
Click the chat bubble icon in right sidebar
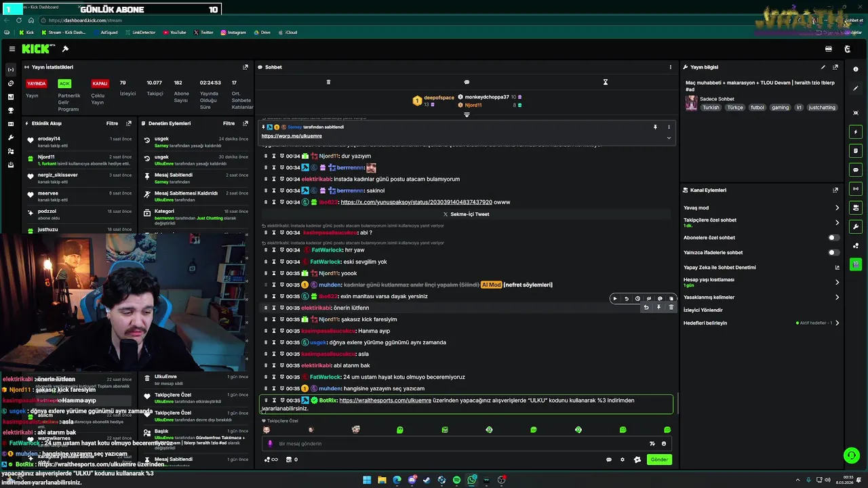point(856,170)
